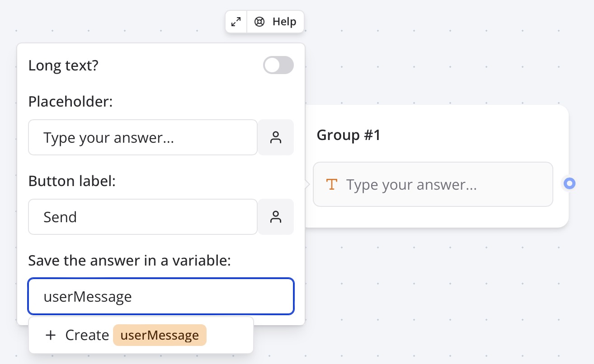Click the Button label field containing Send
Image resolution: width=594 pixels, height=364 pixels.
tap(143, 217)
